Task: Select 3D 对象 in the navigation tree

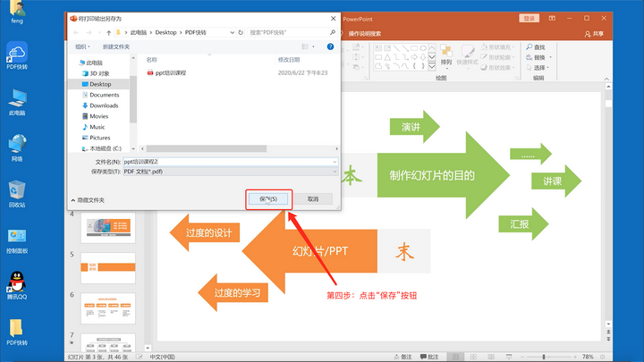Action: (x=96, y=73)
